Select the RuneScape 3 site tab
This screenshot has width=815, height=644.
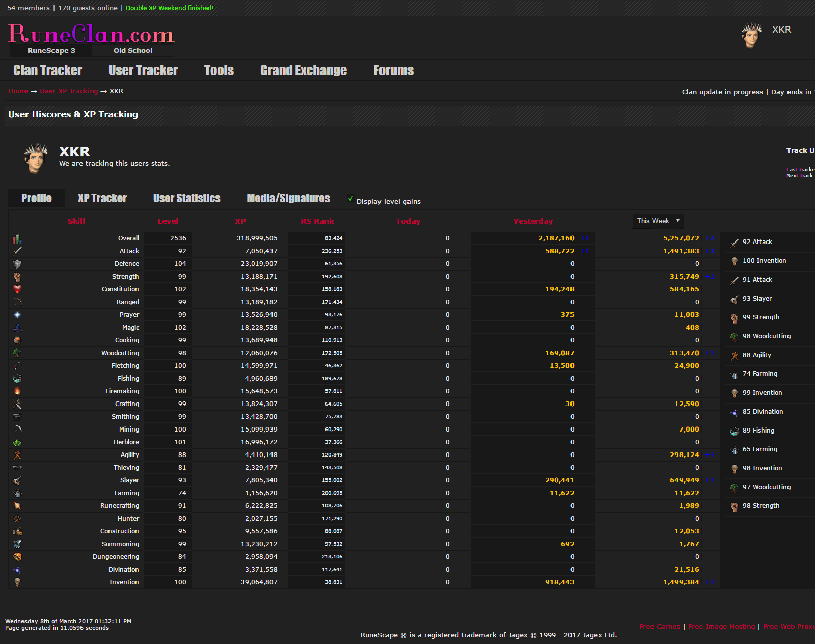click(x=51, y=50)
